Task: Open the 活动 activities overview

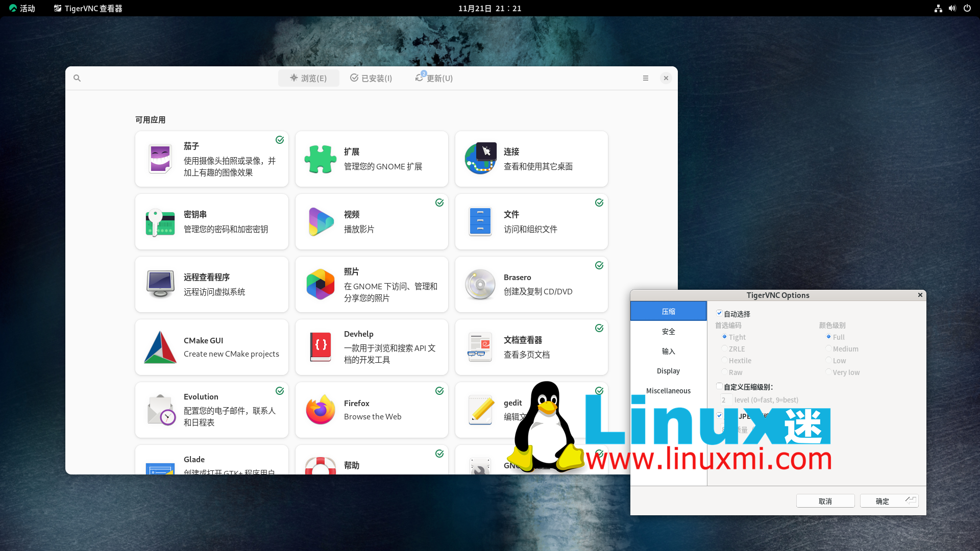Action: [x=22, y=8]
